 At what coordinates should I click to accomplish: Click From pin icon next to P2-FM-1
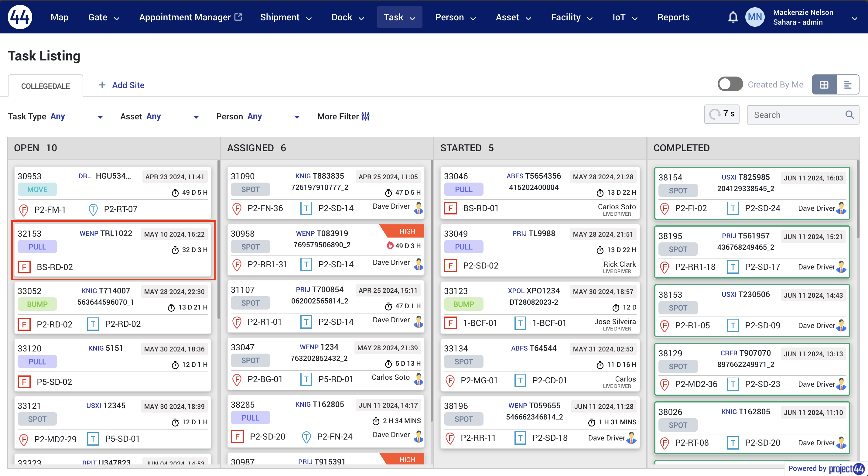tap(24, 210)
